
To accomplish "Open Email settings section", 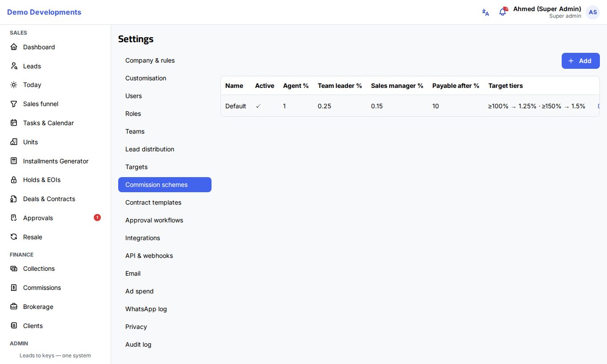I will point(165,273).
